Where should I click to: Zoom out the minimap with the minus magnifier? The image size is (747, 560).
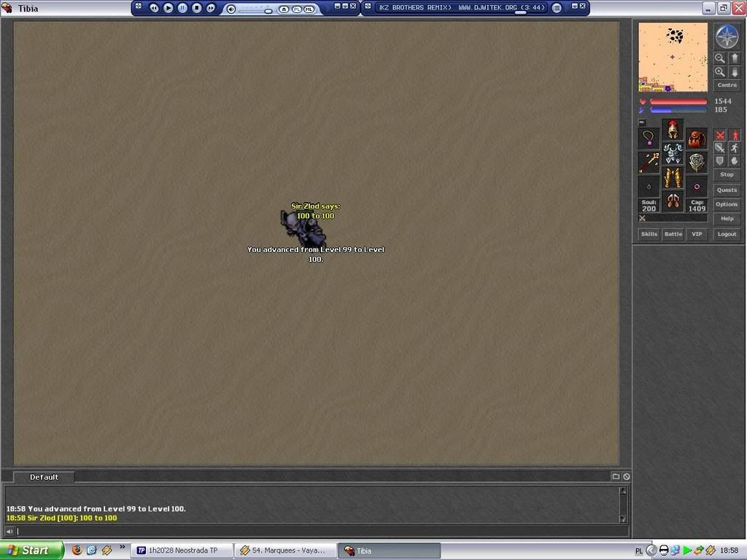click(x=720, y=58)
